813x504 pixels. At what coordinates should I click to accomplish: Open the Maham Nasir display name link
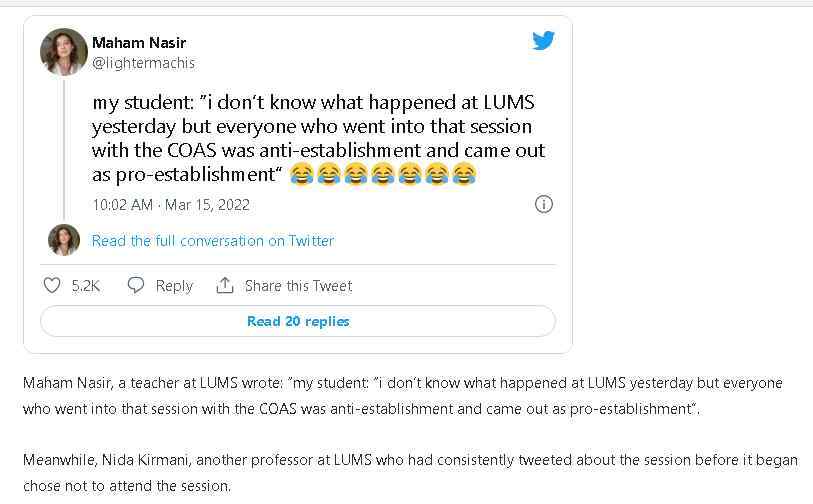(139, 43)
